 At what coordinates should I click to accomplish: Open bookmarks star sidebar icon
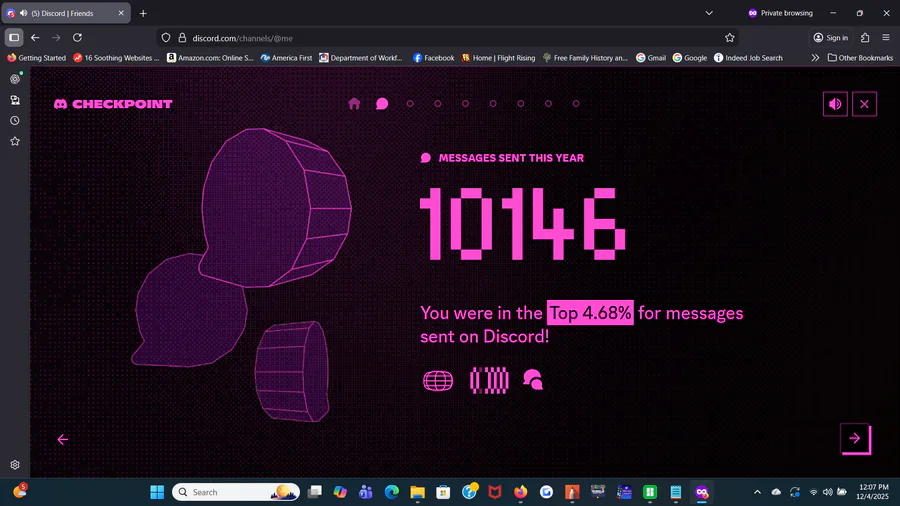[x=15, y=141]
